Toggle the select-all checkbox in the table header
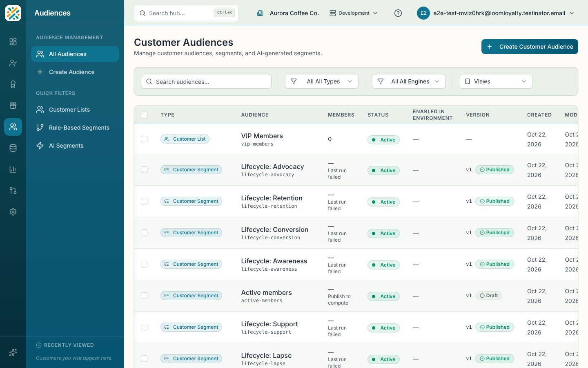588x368 pixels. tap(144, 115)
